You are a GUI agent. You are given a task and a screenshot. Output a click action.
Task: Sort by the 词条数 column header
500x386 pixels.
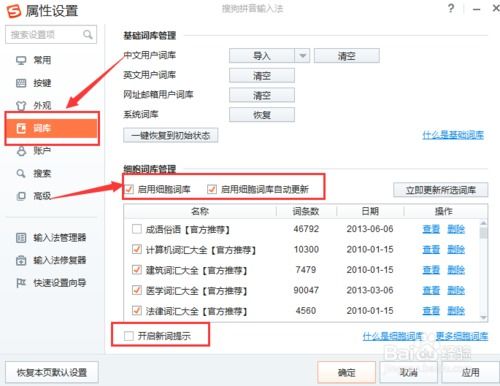tap(306, 211)
